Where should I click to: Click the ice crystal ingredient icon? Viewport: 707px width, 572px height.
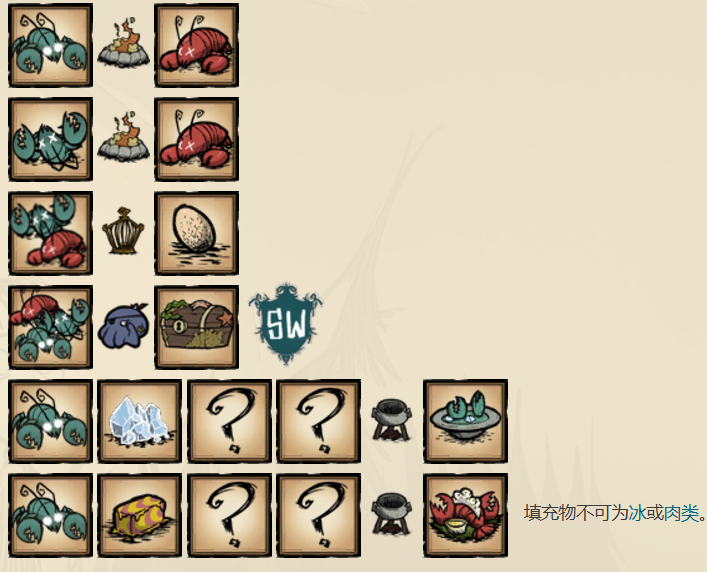pyautogui.click(x=140, y=421)
